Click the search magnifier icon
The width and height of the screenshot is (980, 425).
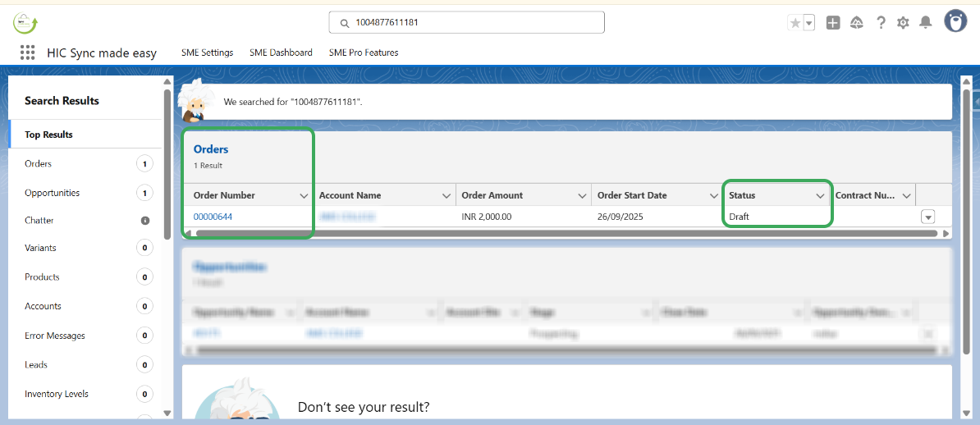click(x=344, y=23)
